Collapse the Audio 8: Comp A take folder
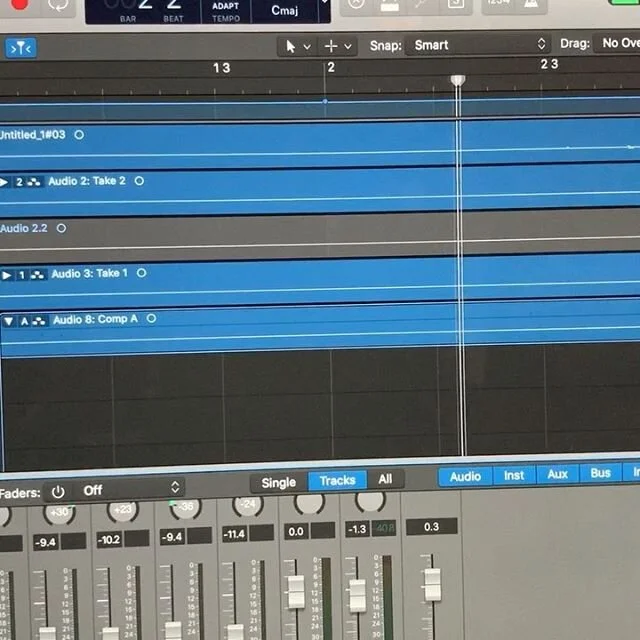 [x=8, y=322]
